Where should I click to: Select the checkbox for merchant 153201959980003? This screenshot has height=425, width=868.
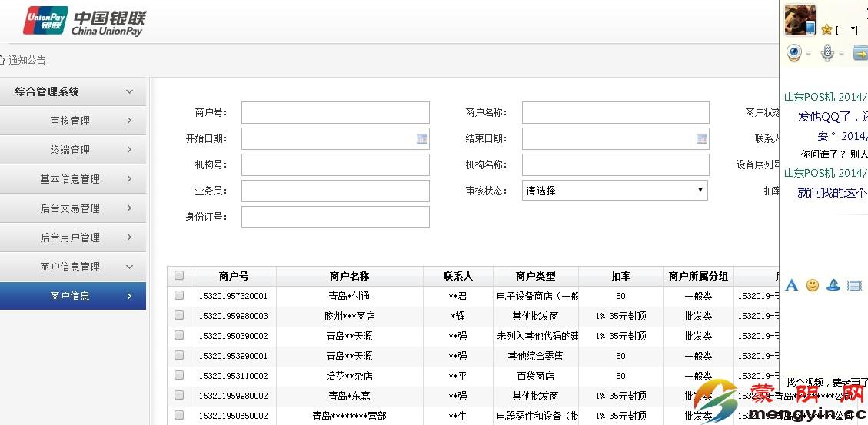pos(179,316)
